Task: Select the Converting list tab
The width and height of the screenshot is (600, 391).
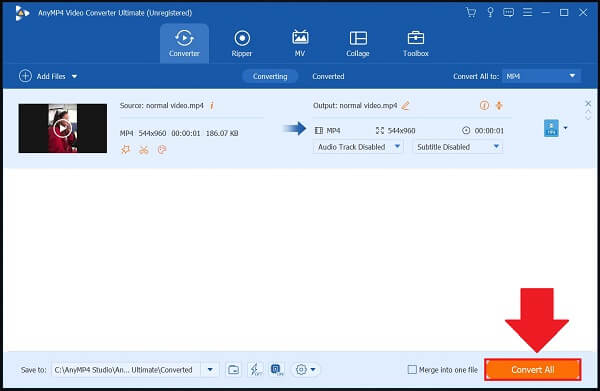Action: coord(270,77)
